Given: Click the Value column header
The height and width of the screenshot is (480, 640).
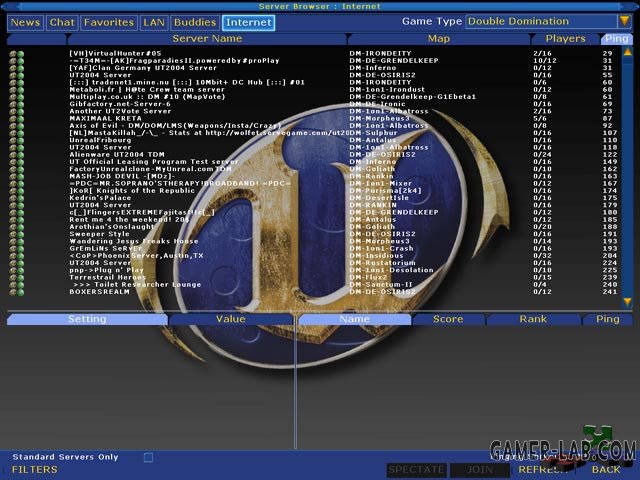Looking at the screenshot, I should [231, 319].
